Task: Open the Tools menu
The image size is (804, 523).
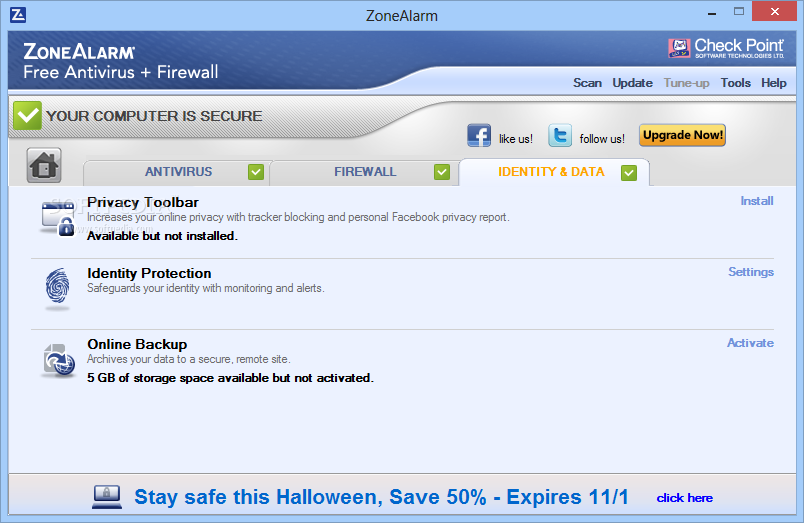Action: [735, 83]
